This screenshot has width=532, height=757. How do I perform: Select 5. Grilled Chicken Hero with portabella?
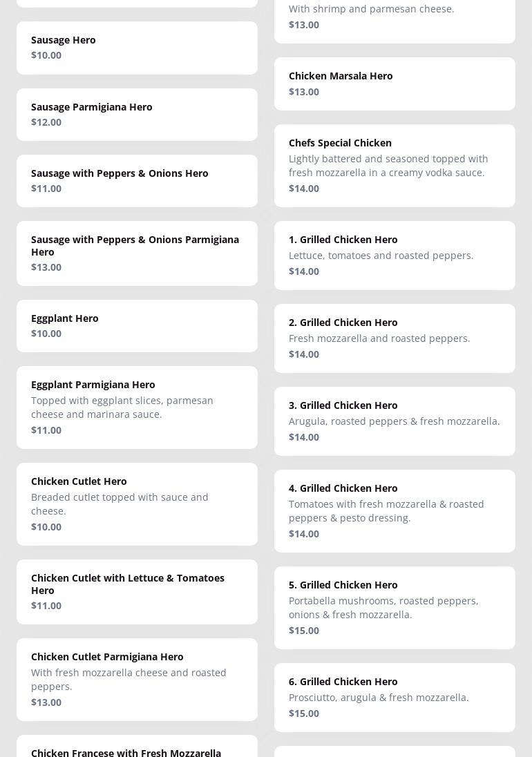pos(395,608)
